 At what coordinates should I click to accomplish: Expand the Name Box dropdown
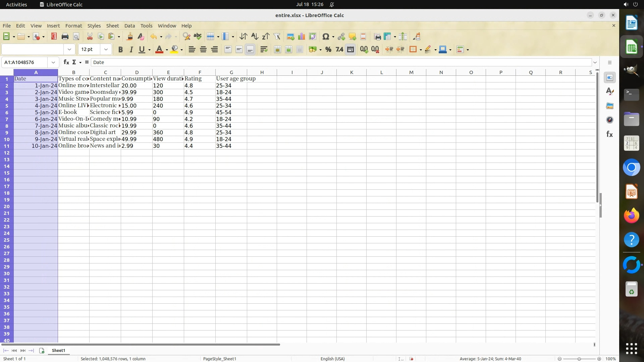point(53,62)
